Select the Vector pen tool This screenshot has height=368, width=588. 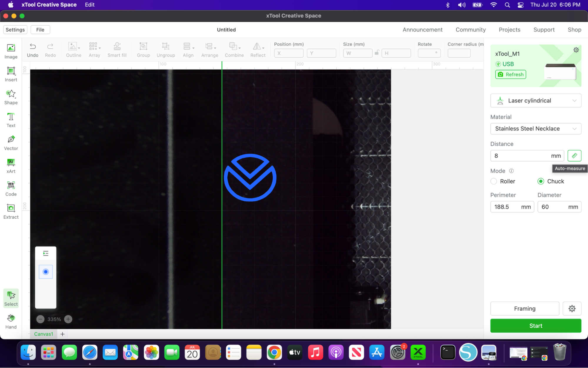11,143
